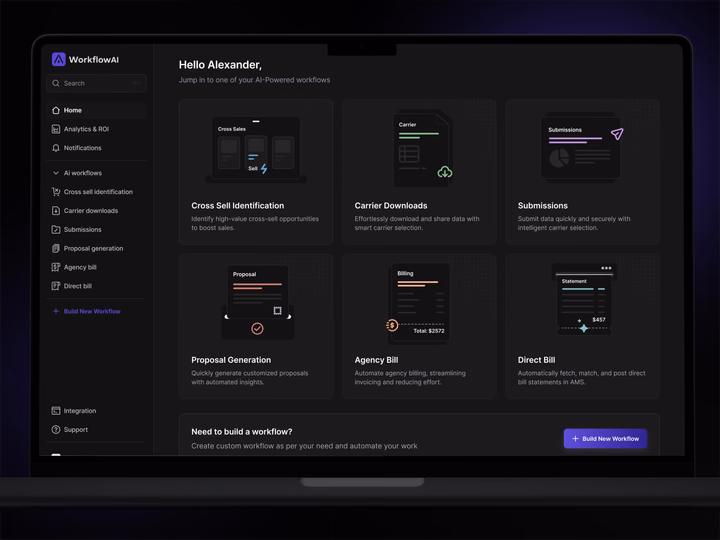Click the Carrier downloads file icon

56,210
